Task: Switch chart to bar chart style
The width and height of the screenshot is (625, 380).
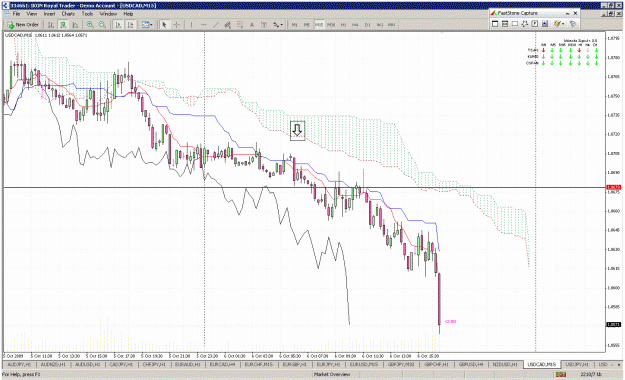Action: (x=51, y=25)
